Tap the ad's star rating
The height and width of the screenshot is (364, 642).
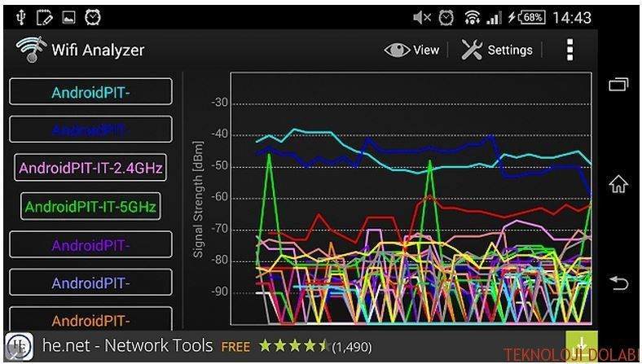tap(295, 346)
